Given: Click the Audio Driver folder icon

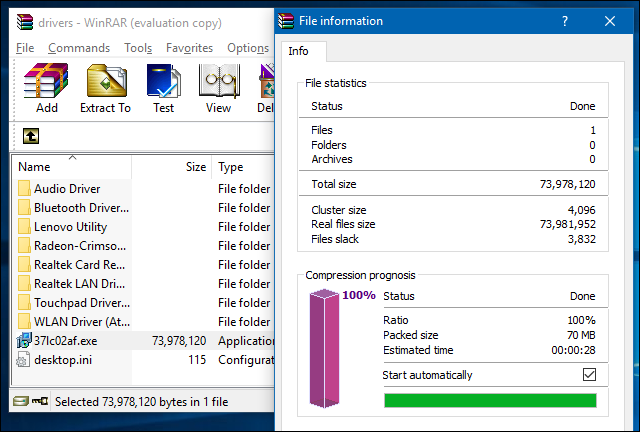Looking at the screenshot, I should 24,189.
